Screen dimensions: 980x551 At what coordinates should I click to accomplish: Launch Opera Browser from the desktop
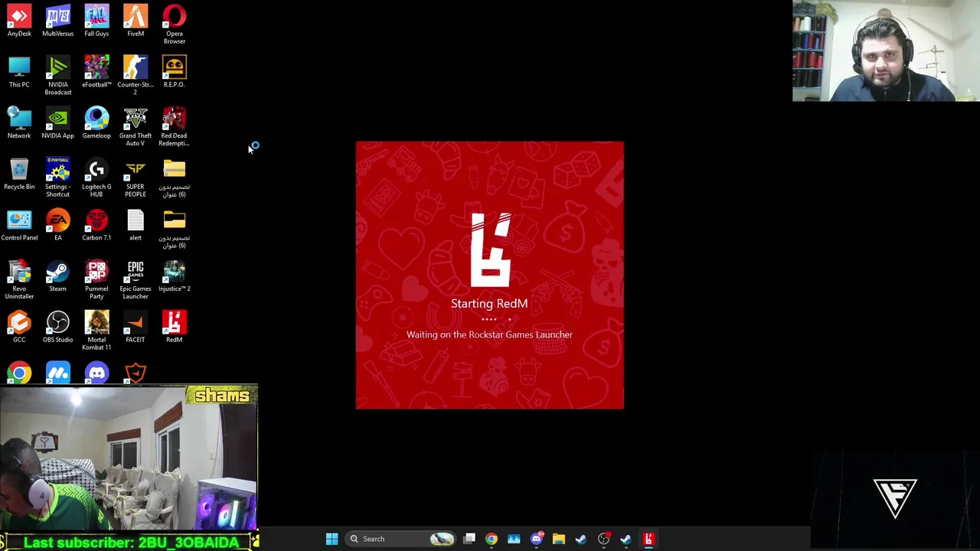(175, 24)
